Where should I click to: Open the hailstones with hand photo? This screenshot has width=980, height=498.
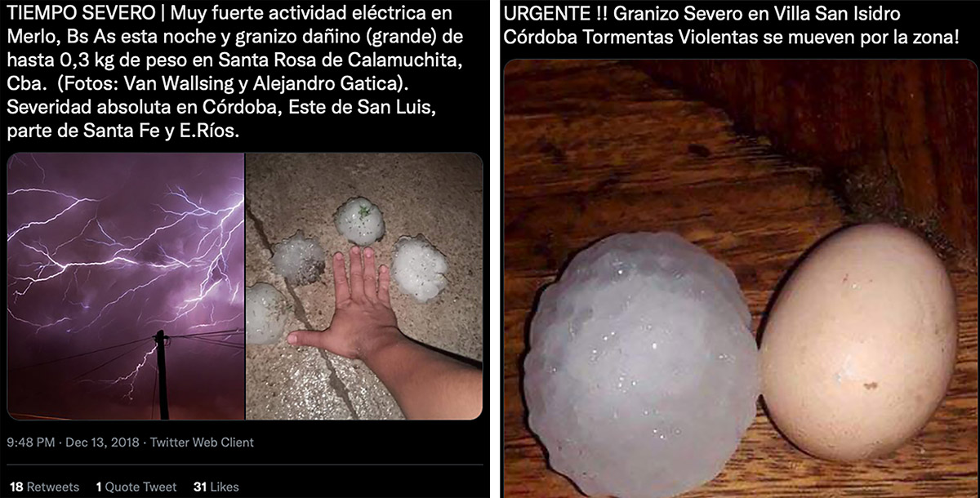tap(364, 287)
